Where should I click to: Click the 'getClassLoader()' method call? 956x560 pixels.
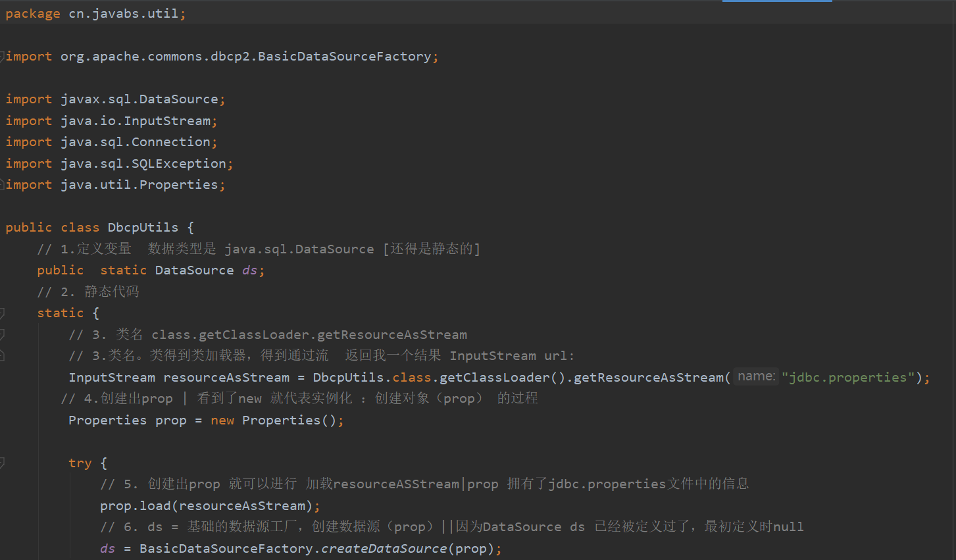[x=503, y=378]
